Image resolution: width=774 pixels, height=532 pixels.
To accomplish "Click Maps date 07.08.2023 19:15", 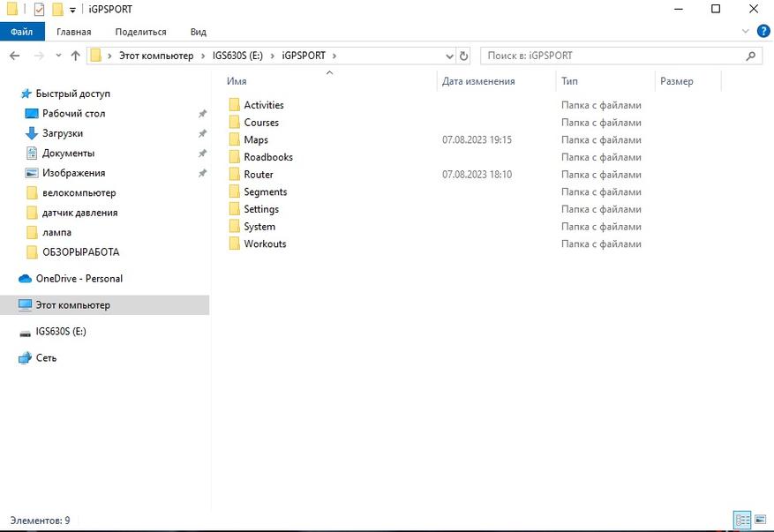I will pos(477,139).
